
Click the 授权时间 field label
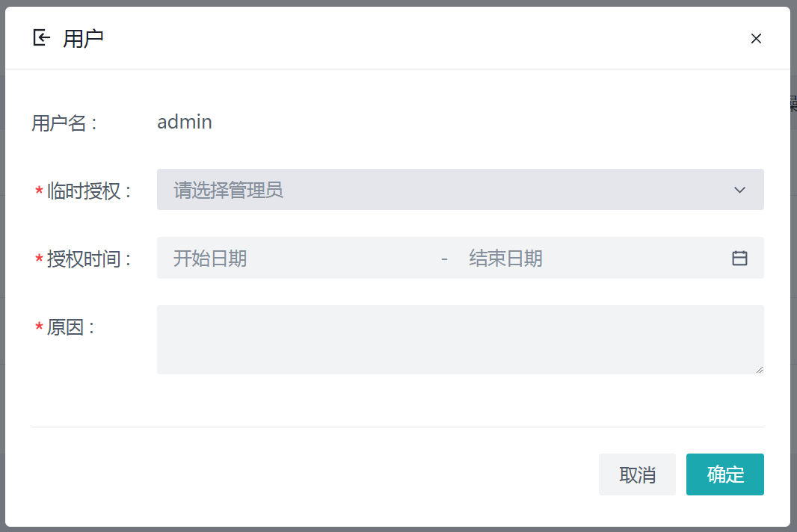point(88,259)
